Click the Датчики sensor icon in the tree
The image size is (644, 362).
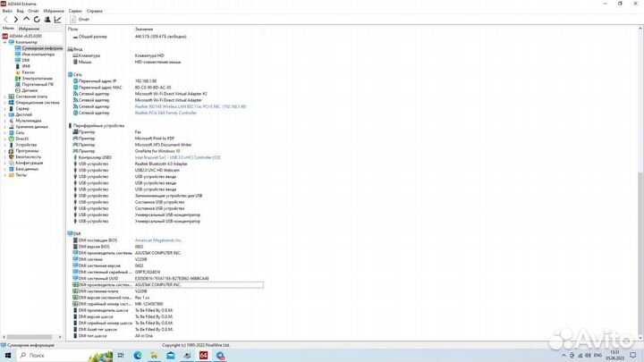(x=18, y=90)
